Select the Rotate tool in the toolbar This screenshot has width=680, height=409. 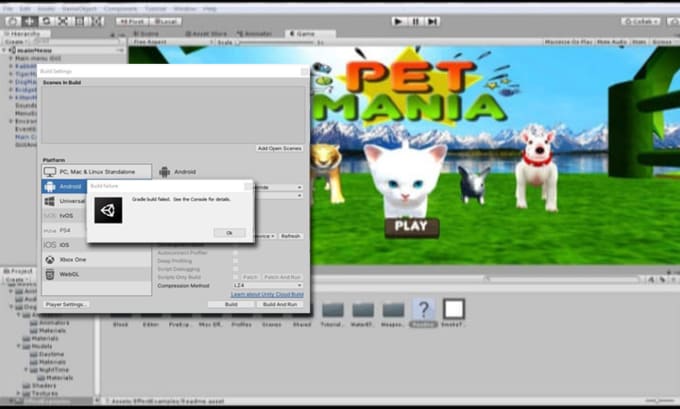(x=46, y=21)
